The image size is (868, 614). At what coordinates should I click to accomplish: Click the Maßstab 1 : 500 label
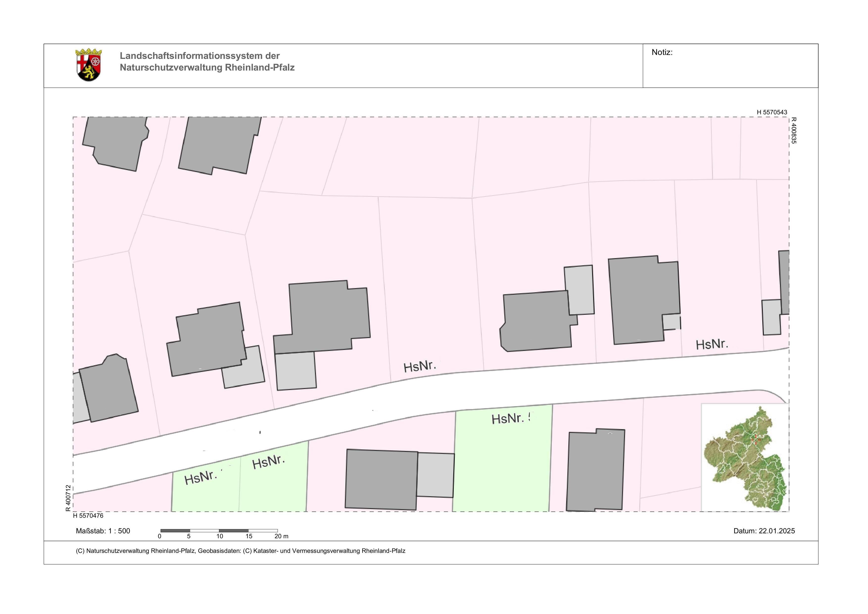103,531
